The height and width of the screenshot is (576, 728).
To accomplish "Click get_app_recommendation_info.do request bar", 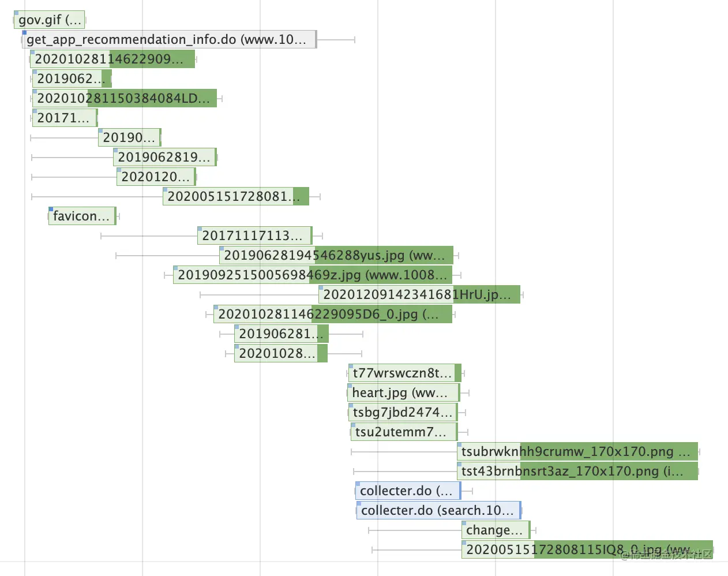I will coord(169,39).
